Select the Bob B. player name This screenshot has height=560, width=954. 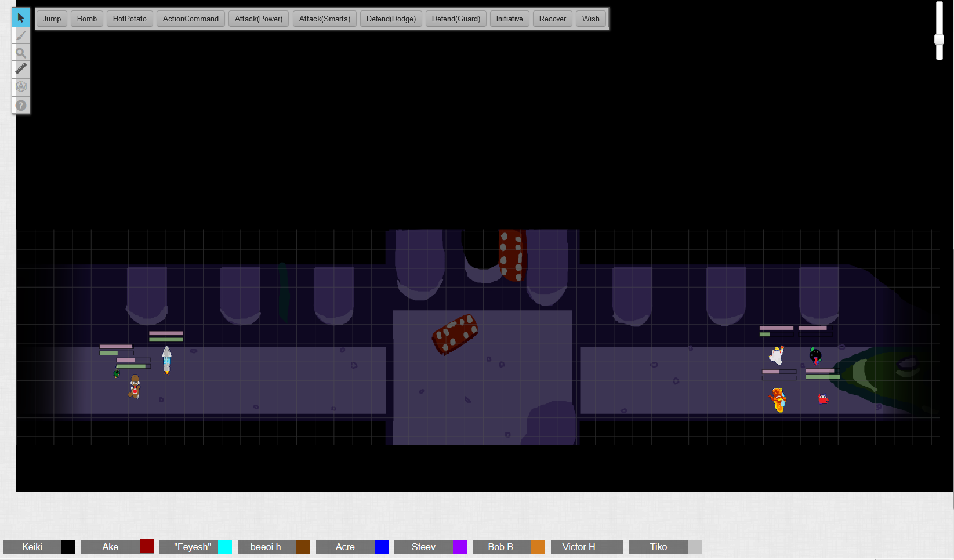coord(502,547)
